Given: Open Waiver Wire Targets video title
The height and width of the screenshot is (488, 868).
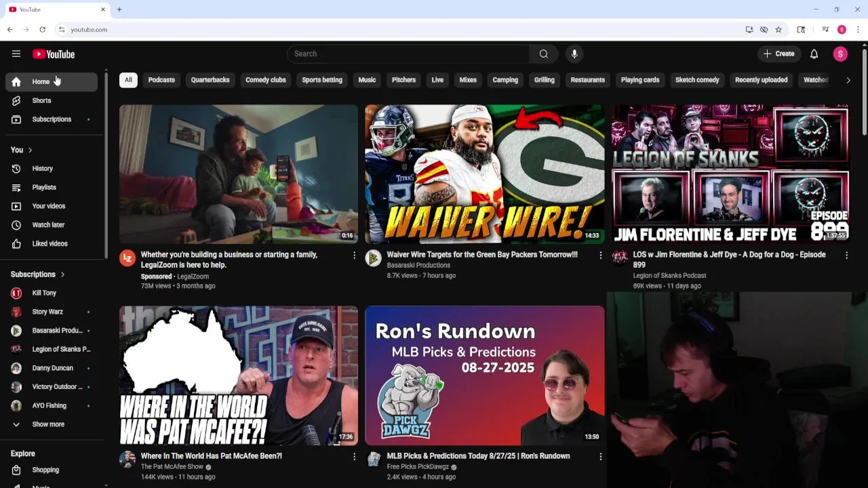Looking at the screenshot, I should [x=482, y=255].
